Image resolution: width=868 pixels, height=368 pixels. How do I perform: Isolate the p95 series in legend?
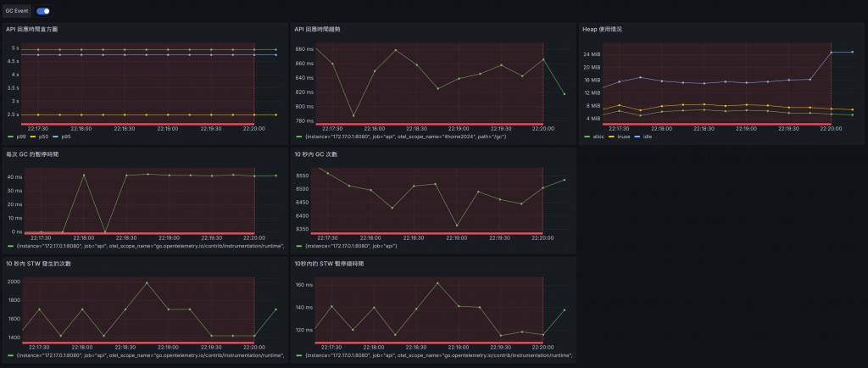click(x=65, y=137)
